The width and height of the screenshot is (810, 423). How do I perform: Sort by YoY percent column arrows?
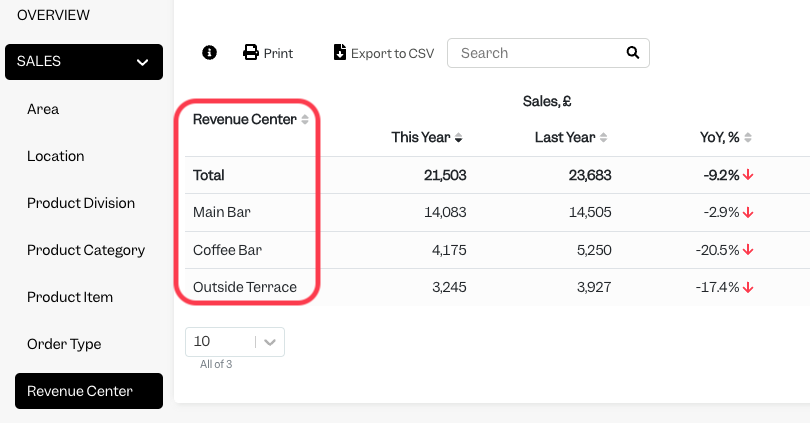point(748,137)
